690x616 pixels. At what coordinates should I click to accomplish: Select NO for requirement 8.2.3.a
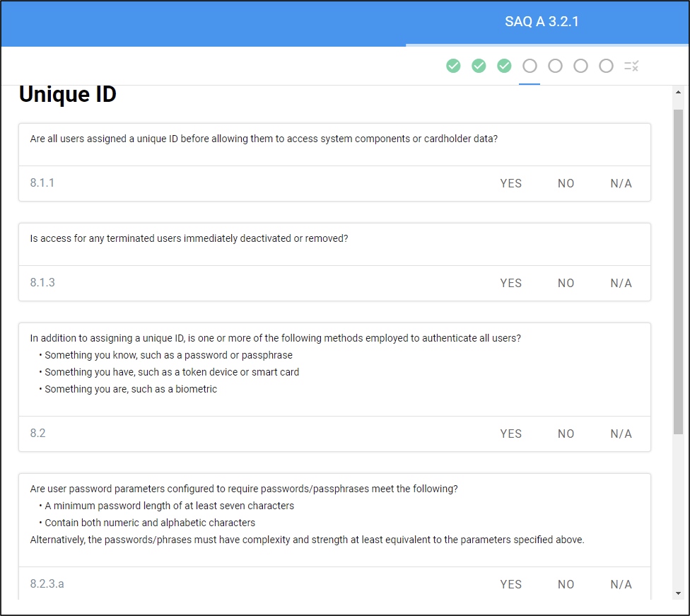(566, 585)
